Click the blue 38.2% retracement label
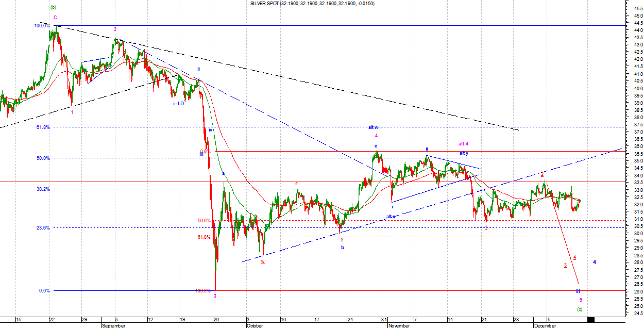644x328 pixels. coord(43,189)
